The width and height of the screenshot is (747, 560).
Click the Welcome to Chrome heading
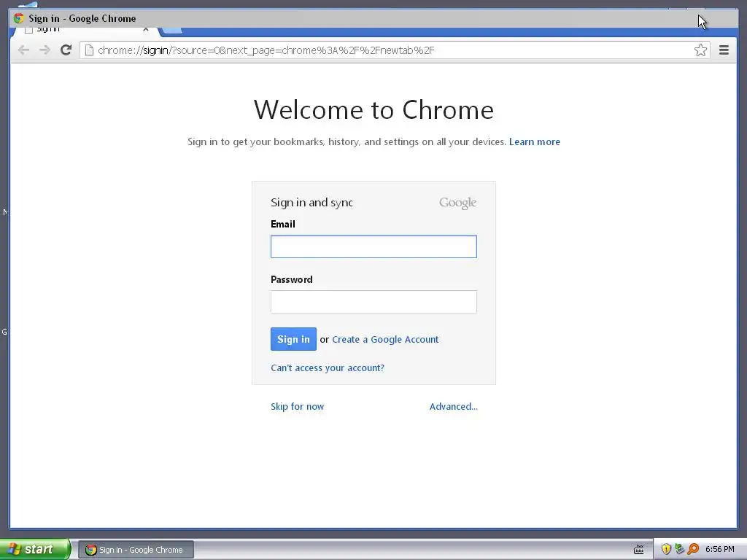373,110
